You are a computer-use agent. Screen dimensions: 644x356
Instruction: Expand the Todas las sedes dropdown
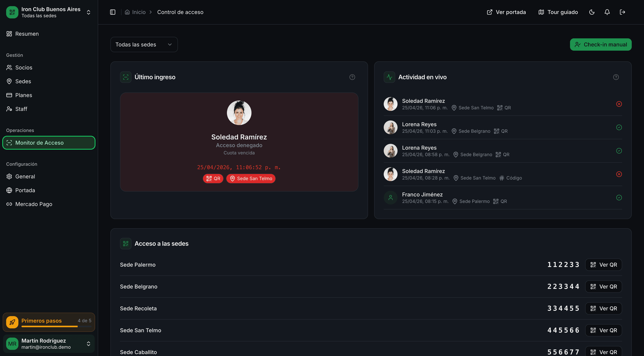click(x=144, y=44)
